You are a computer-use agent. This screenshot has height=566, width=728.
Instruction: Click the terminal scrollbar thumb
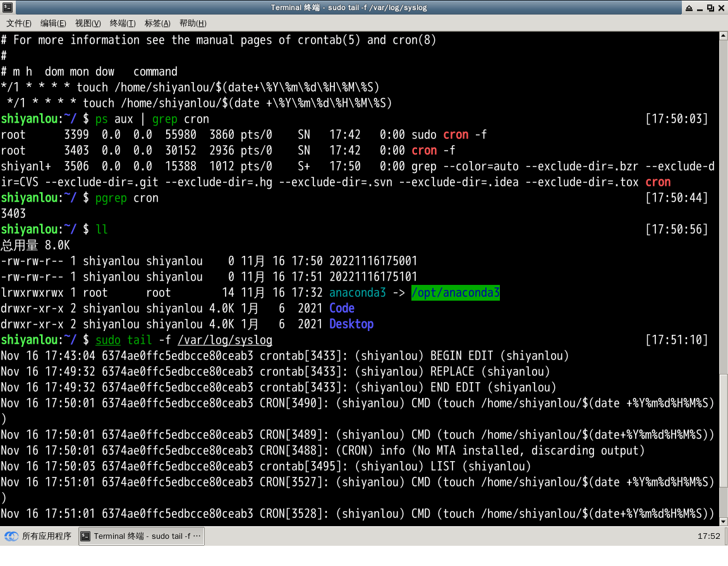[724, 430]
